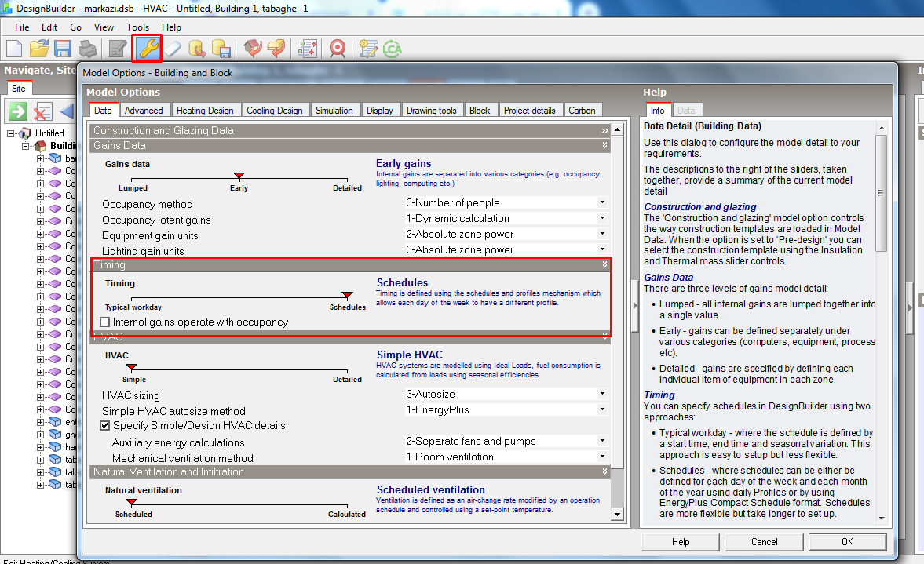924x564 pixels.
Task: Click the scroll with gear and pencil icon
Action: coord(368,49)
